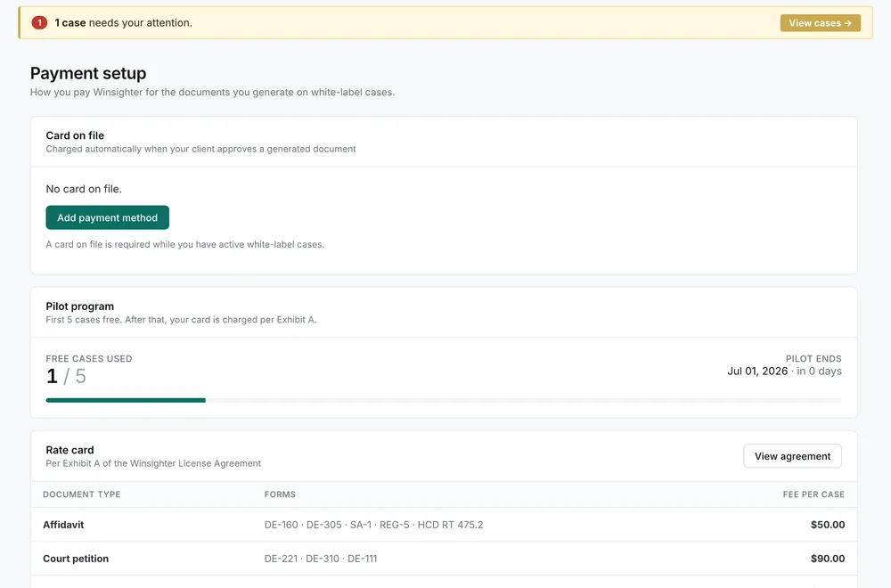Select the Payment setup heading
The height and width of the screenshot is (588, 891).
tap(88, 73)
